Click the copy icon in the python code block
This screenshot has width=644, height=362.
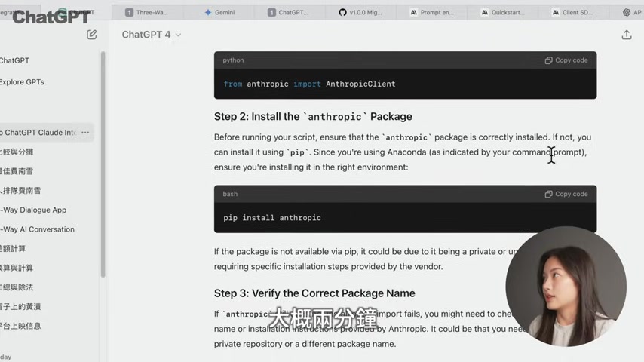click(x=548, y=60)
